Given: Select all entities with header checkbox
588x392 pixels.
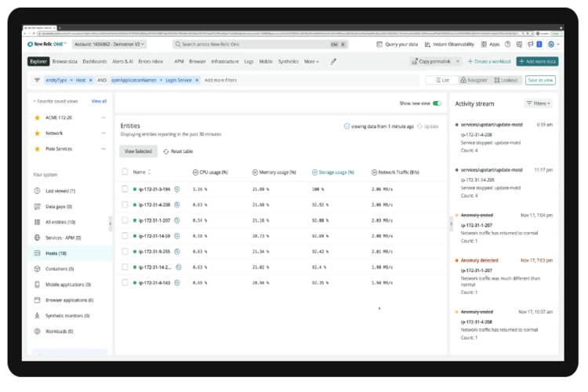Looking at the screenshot, I should click(125, 172).
